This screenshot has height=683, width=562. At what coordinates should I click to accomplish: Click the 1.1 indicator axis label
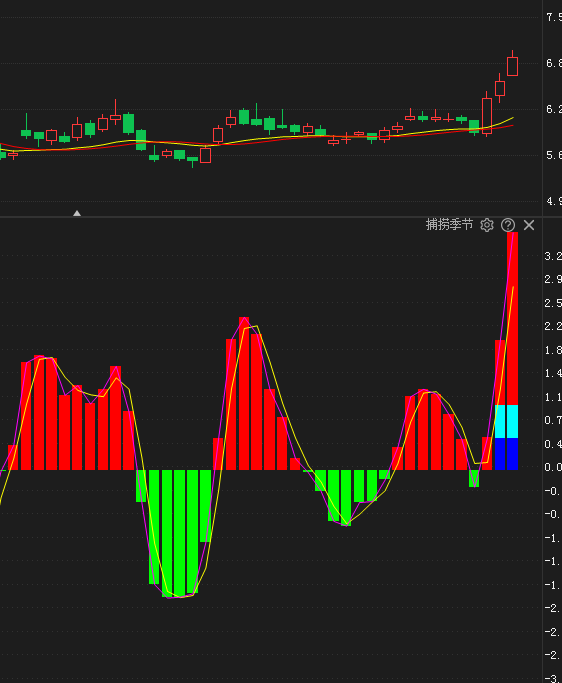click(553, 397)
